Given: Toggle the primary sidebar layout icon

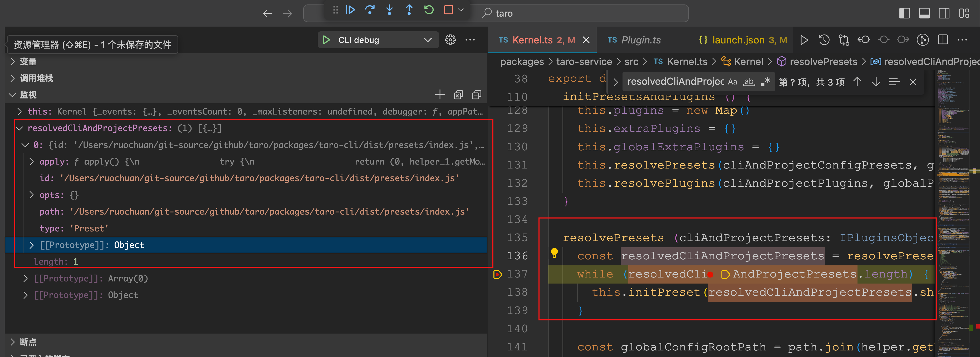Looking at the screenshot, I should (904, 13).
